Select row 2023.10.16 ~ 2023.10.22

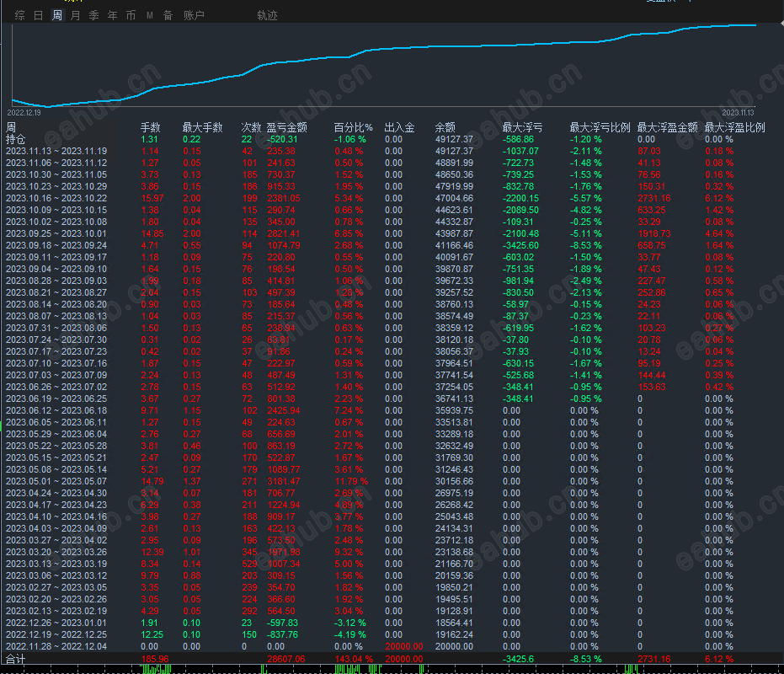pos(392,198)
